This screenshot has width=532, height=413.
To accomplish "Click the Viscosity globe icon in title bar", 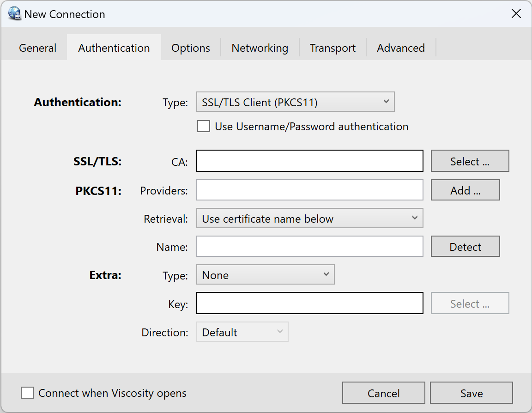I will tap(15, 14).
